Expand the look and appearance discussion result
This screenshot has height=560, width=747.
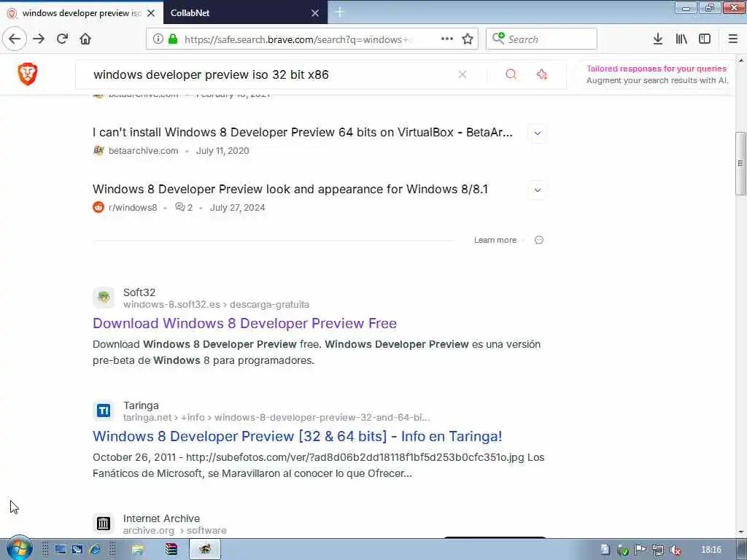[x=538, y=190]
